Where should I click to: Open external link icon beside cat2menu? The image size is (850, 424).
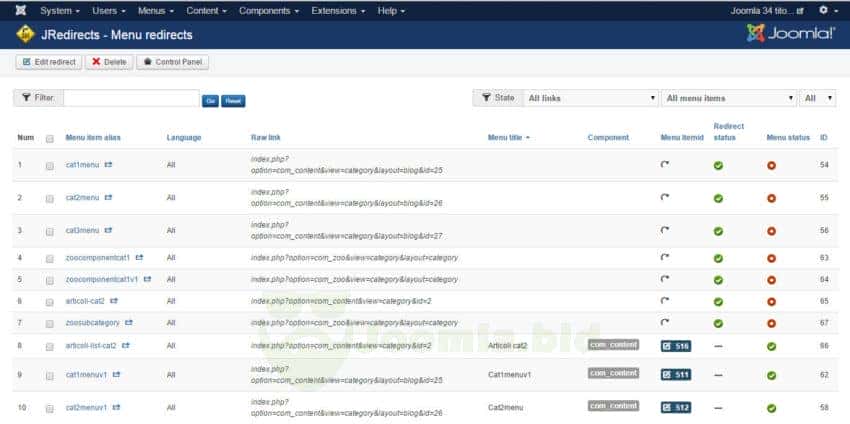click(x=108, y=197)
